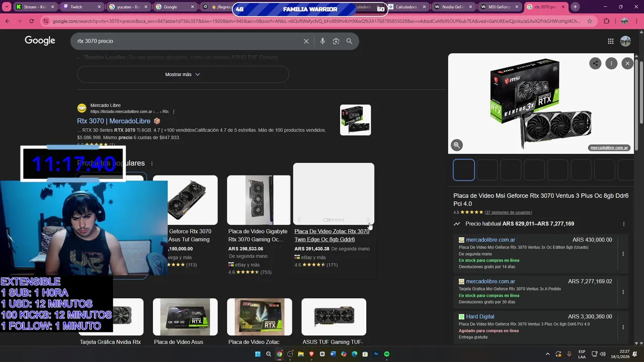644x362 pixels.
Task: Switch to the Twitch tab
Action: click(82, 7)
